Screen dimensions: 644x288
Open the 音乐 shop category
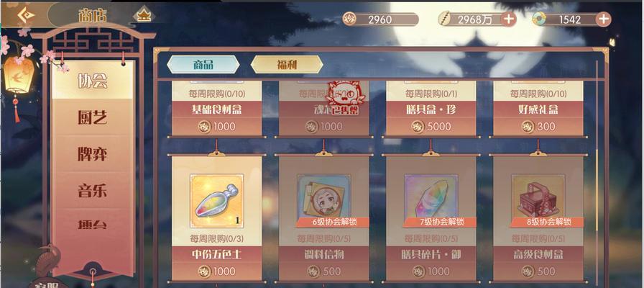click(x=93, y=191)
